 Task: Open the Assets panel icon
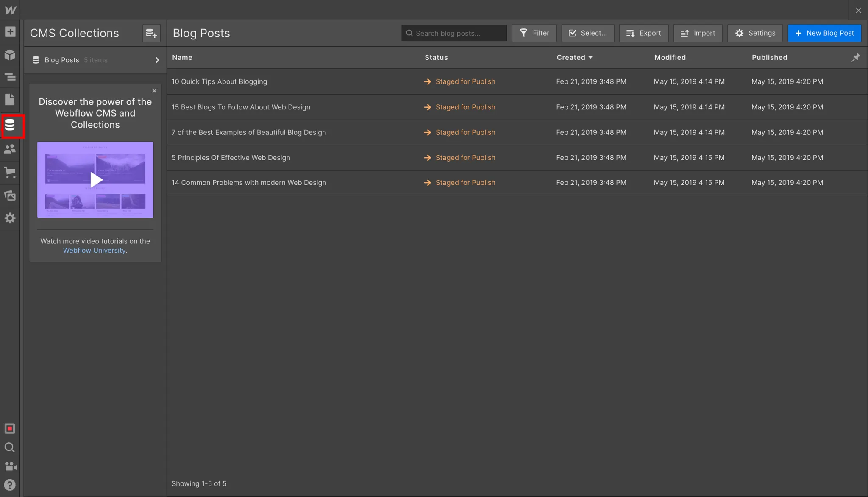tap(10, 195)
